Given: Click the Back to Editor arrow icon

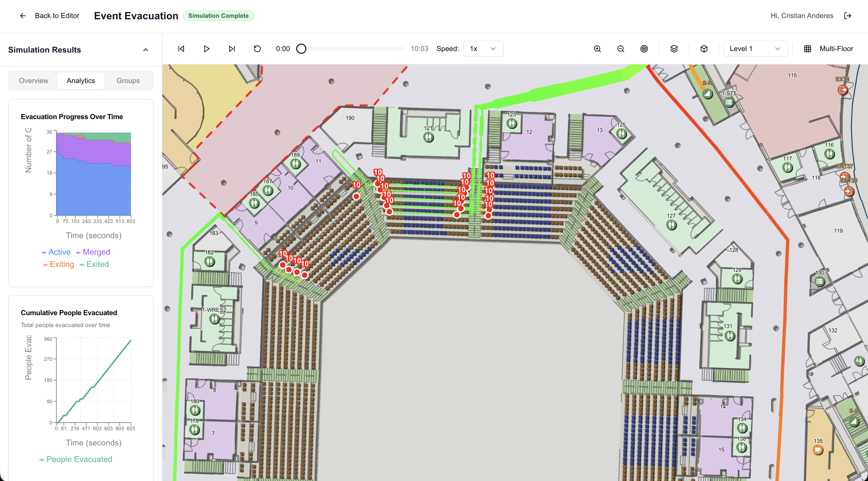Looking at the screenshot, I should [x=23, y=15].
